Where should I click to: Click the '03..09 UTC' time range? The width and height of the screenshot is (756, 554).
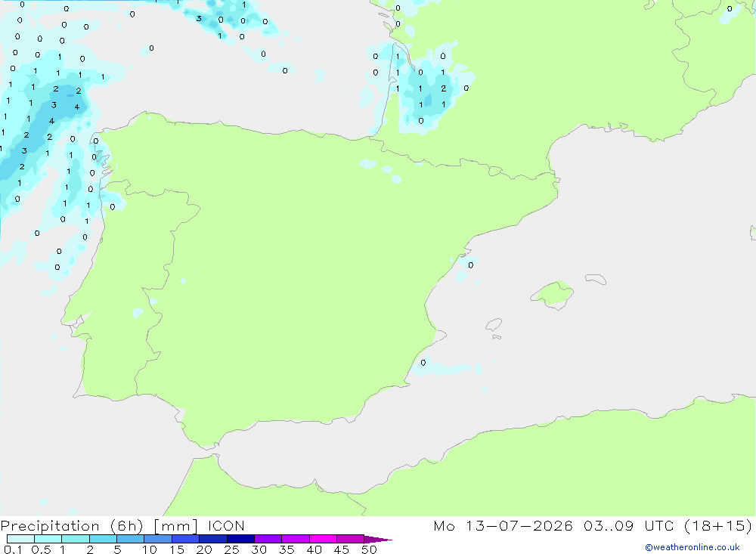coord(628,525)
